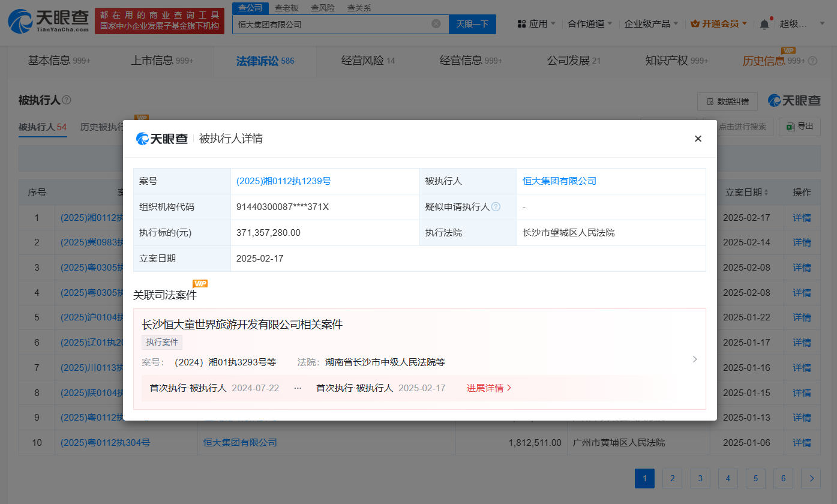
Task: Click the red promotional banner in header
Action: pyautogui.click(x=159, y=21)
